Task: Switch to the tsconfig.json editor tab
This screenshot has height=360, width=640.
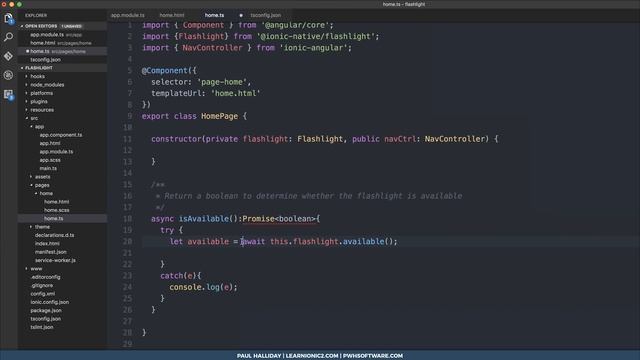Action: [266, 15]
